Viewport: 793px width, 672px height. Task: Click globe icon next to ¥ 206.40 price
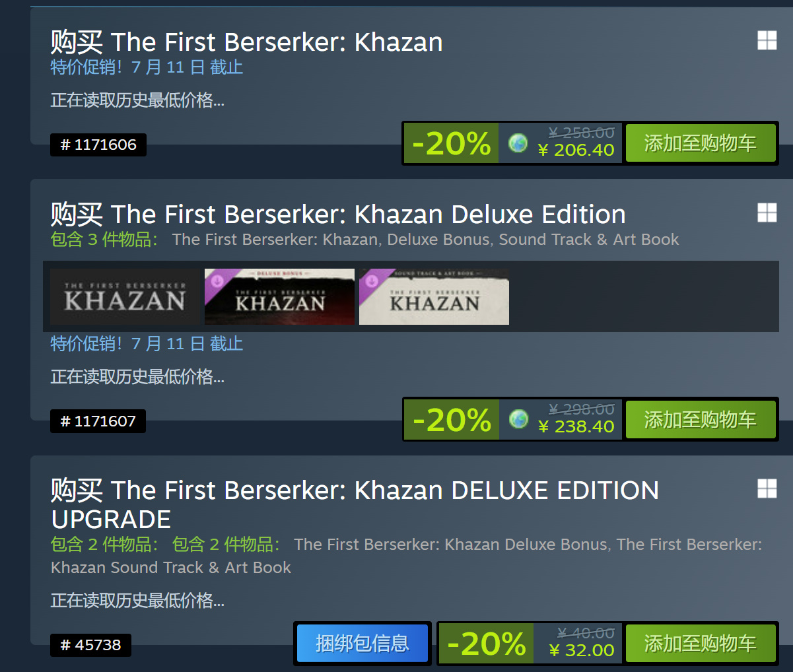click(518, 143)
